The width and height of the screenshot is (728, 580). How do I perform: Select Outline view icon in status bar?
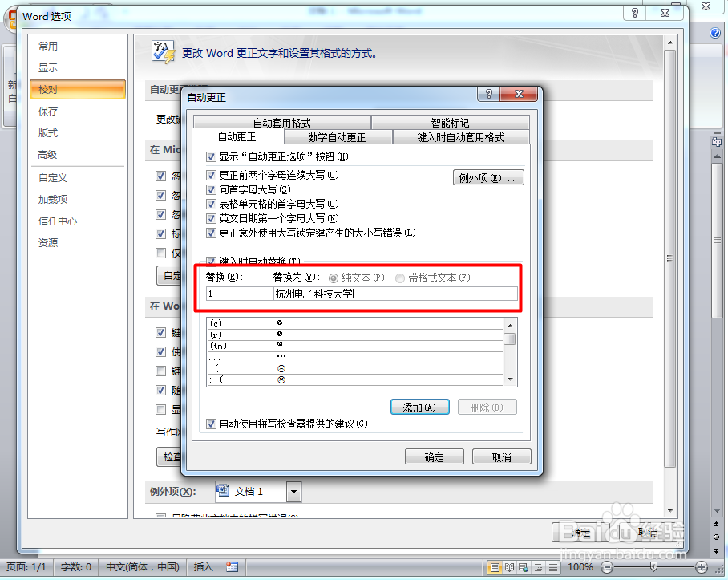538,567
